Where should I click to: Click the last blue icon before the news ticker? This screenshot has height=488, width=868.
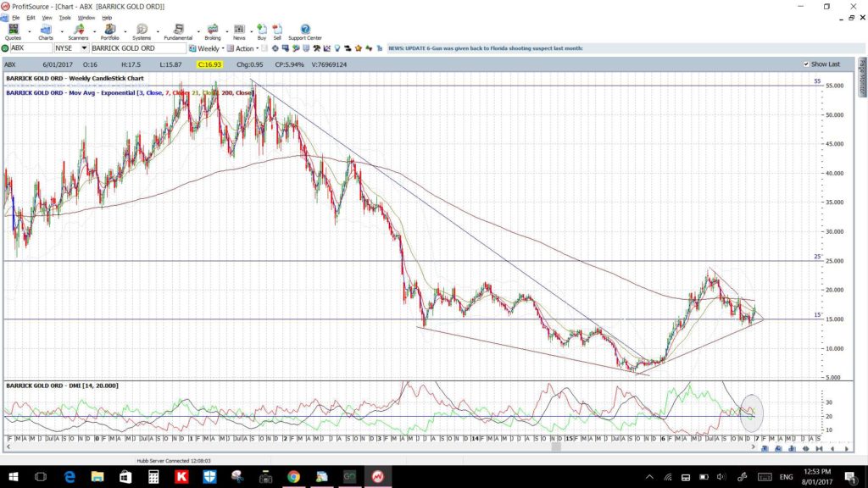tap(379, 48)
